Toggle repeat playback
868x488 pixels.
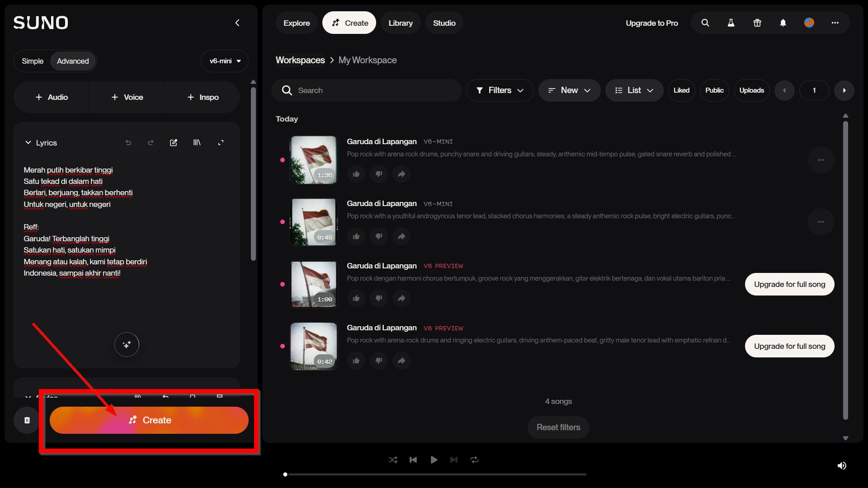tap(474, 460)
